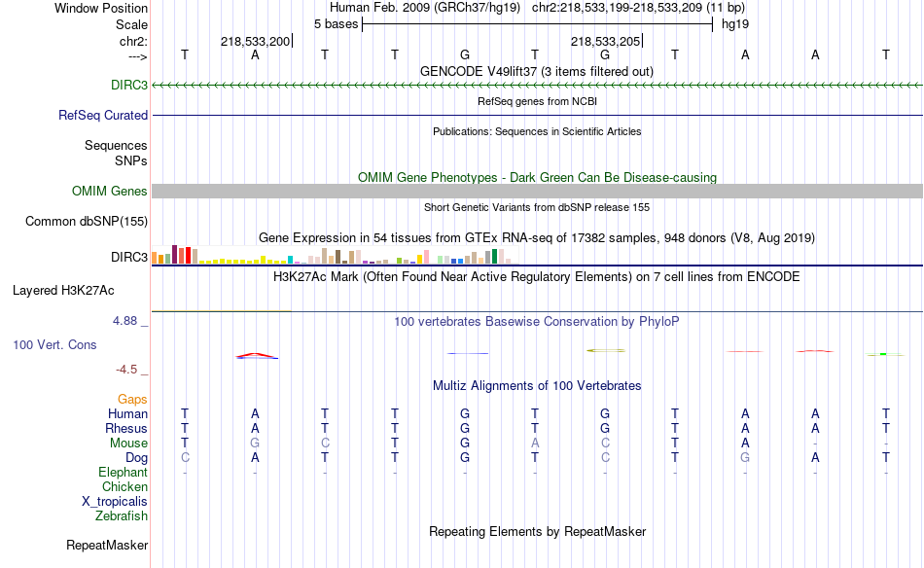Click the SNPs publications label
The width and height of the screenshot is (924, 568).
click(x=131, y=160)
